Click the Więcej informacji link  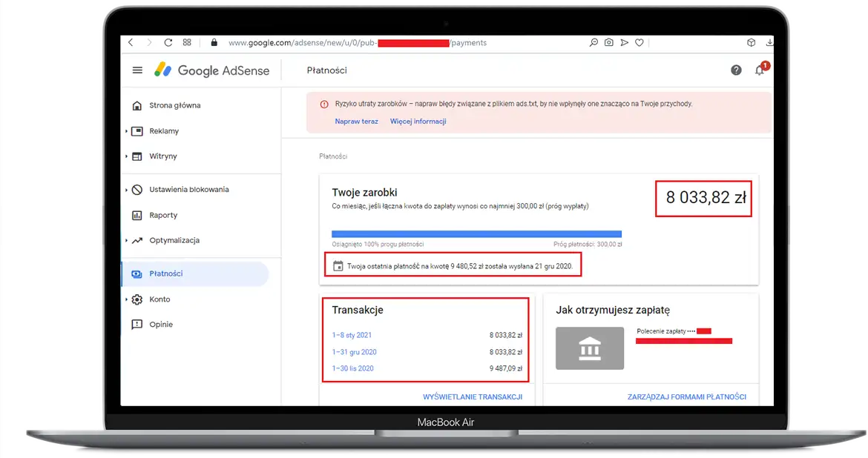point(418,121)
